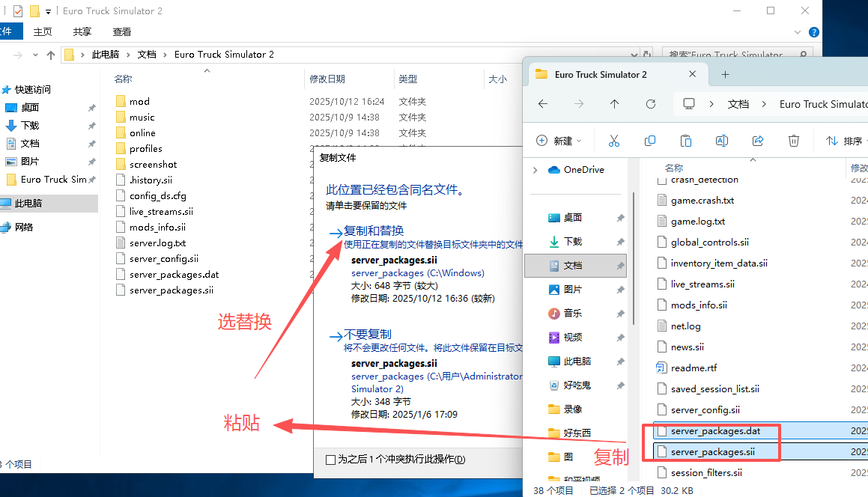
Task: Select the profiles folder
Action: pyautogui.click(x=145, y=148)
